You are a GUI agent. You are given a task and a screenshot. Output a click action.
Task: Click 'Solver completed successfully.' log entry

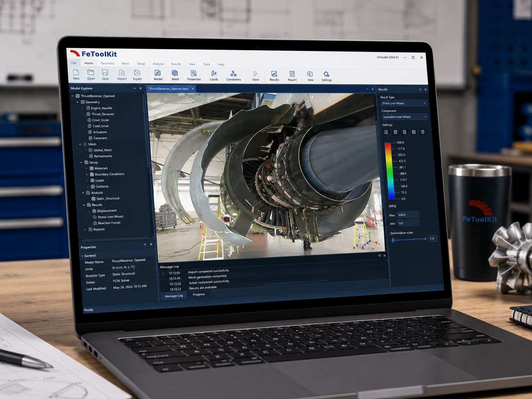coord(209,282)
